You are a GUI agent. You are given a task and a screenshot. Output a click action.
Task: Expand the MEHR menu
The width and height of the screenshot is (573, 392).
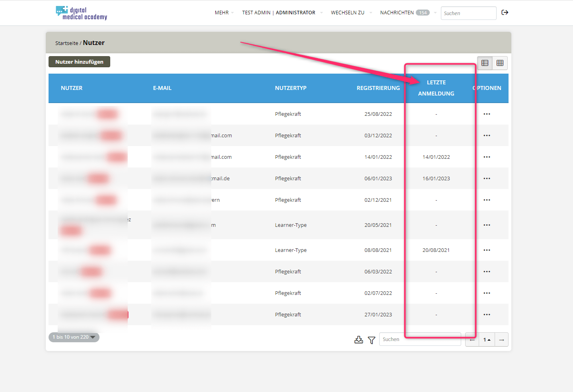(224, 13)
